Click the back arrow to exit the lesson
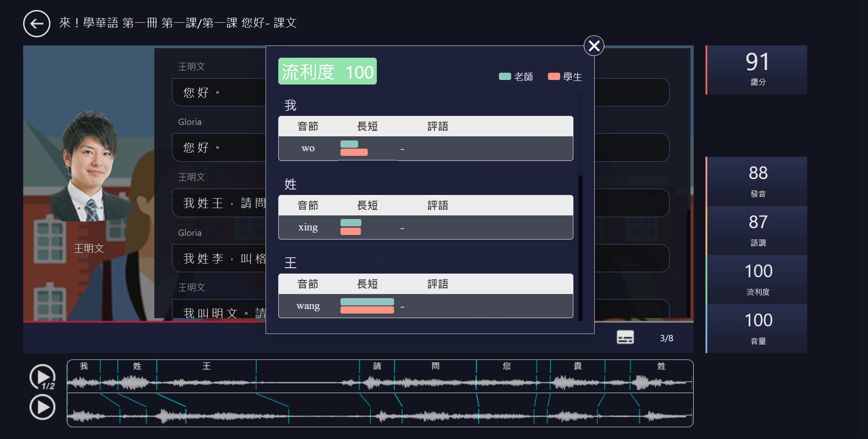This screenshot has width=868, height=439. coord(36,23)
